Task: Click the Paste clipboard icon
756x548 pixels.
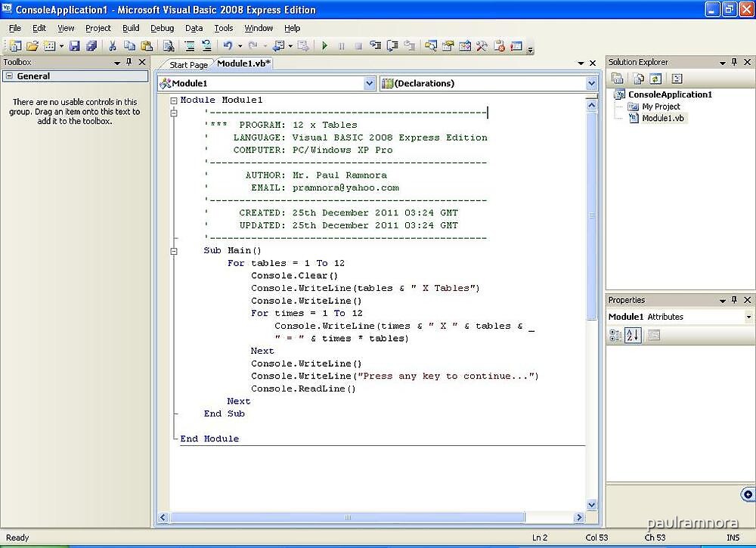Action: 145,46
